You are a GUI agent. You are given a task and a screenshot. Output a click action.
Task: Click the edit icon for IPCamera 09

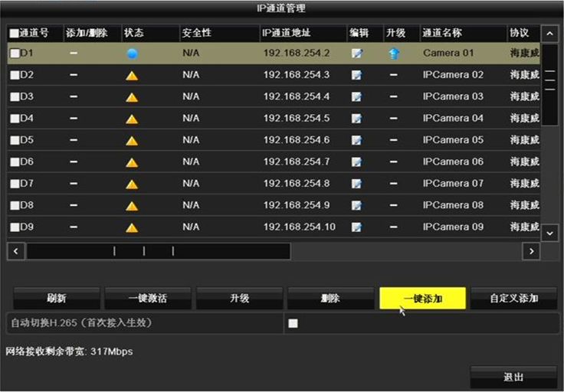pyautogui.click(x=356, y=227)
